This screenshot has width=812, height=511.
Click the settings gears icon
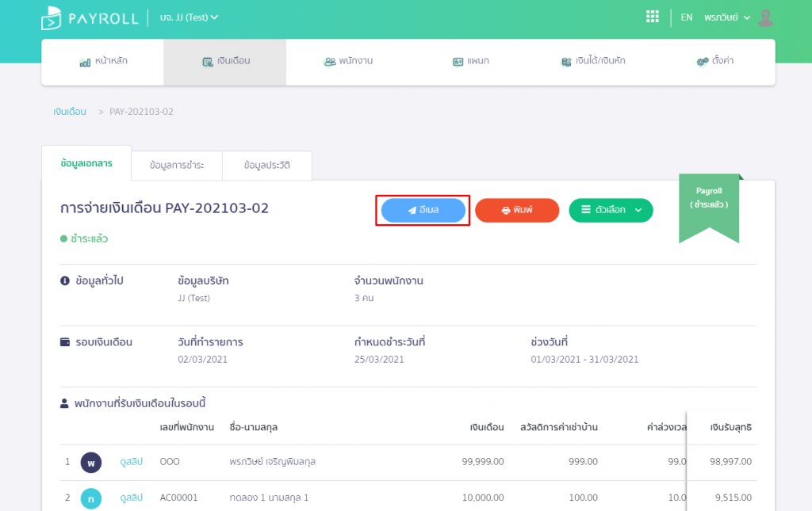702,61
